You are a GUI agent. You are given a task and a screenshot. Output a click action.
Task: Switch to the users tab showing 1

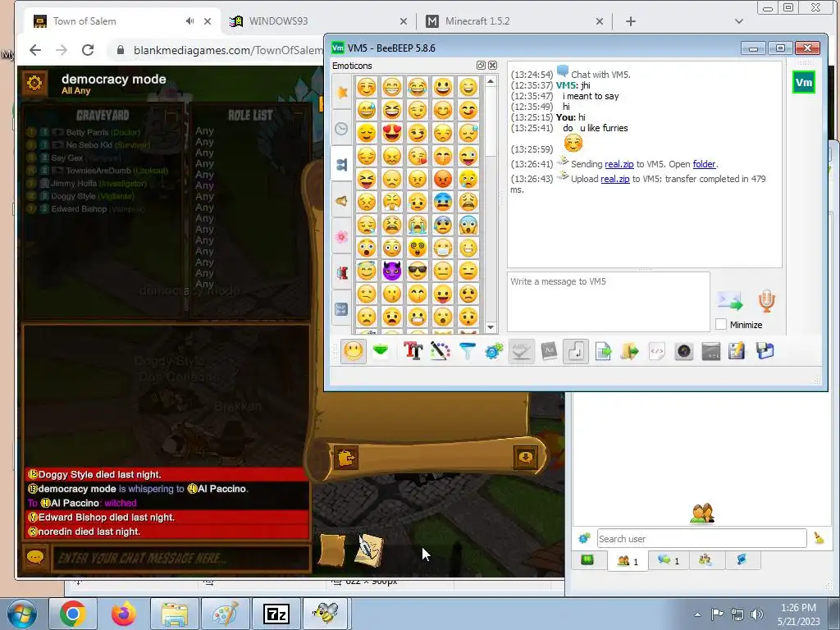point(628,561)
